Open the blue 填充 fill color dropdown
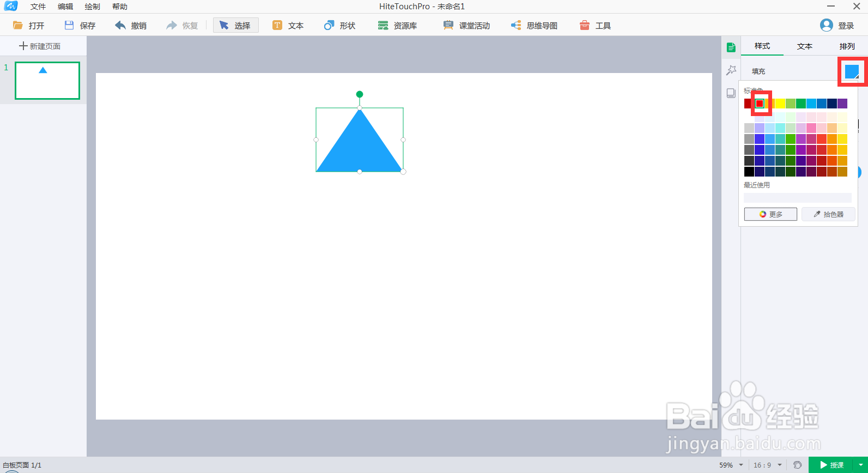This screenshot has width=868, height=473. 852,71
